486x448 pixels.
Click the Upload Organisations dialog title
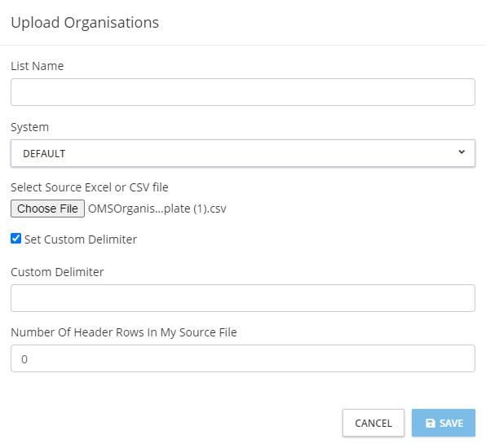click(x=85, y=23)
